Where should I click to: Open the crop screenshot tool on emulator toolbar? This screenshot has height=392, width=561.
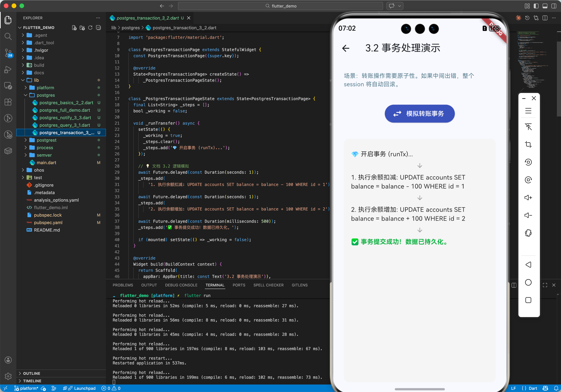528,144
